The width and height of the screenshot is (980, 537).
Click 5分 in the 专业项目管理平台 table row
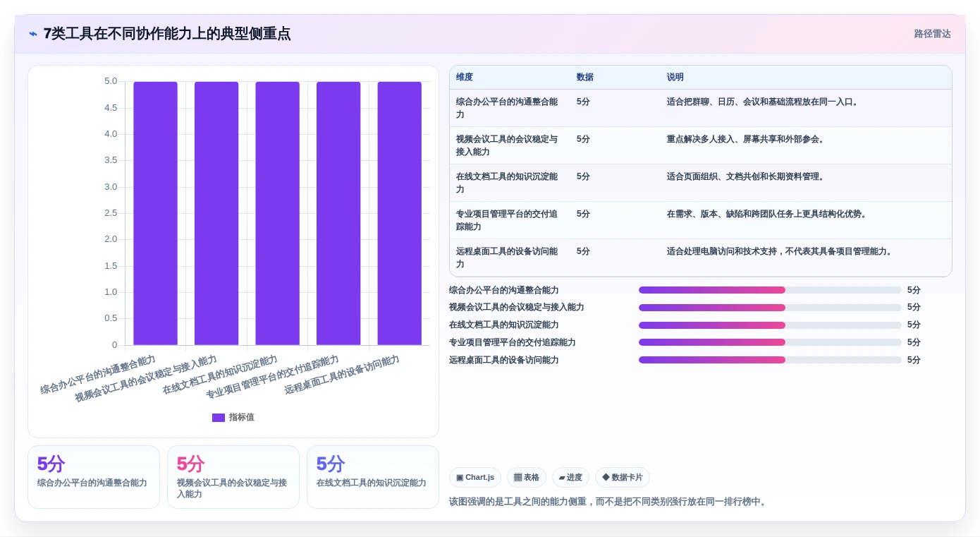[x=583, y=214]
